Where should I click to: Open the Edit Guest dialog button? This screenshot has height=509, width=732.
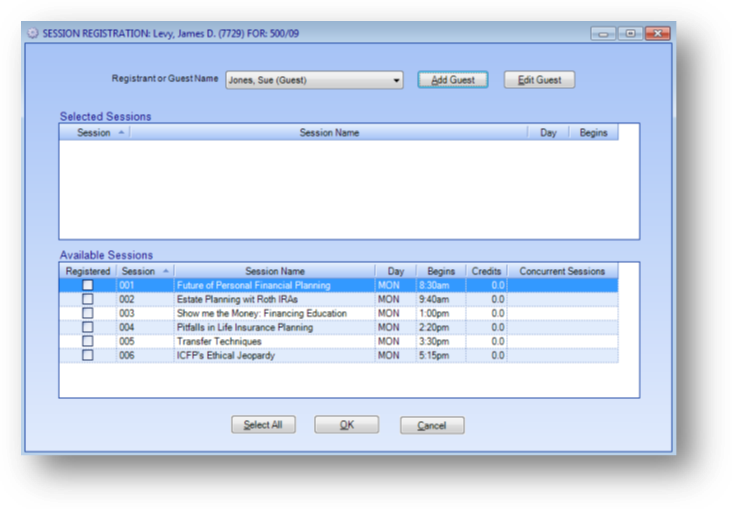coord(539,80)
